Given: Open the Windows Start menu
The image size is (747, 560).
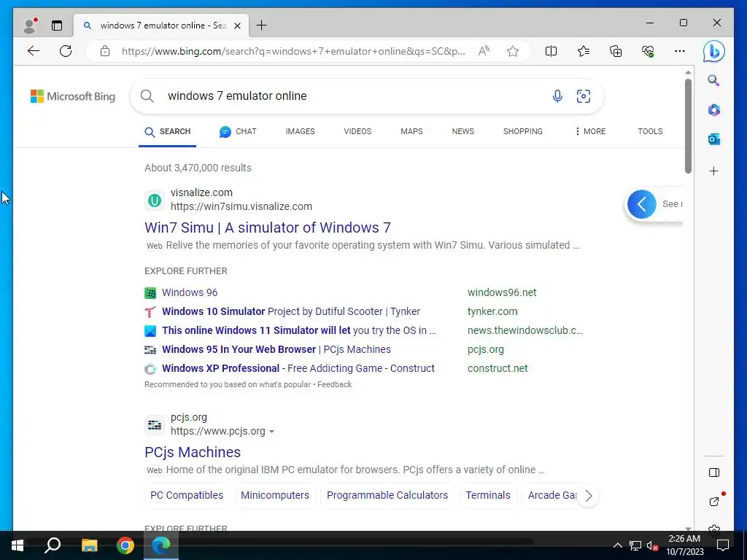Looking at the screenshot, I should coord(18,545).
